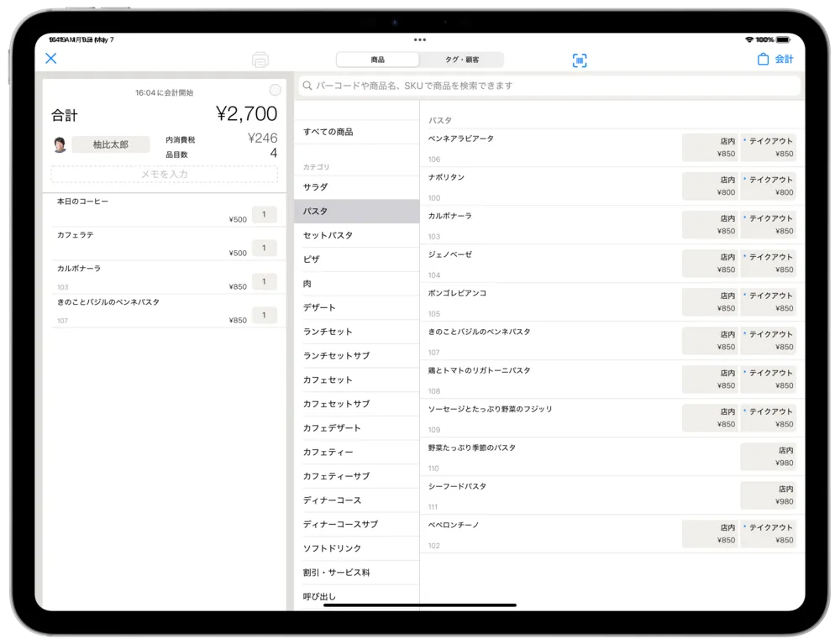The image size is (840, 644).
Task: Switch to the タグ・顧客 tab
Action: coord(461,60)
